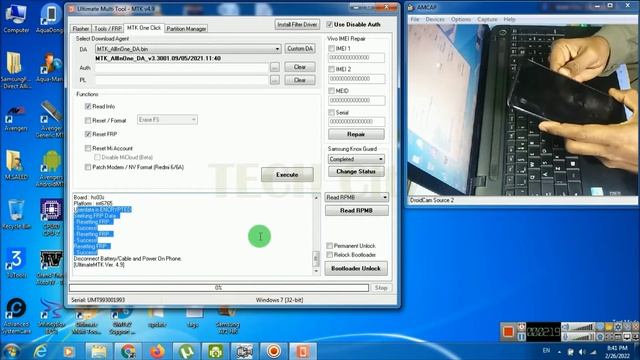Screen dimensions: 640x360
Task: Open the DA file dropdown
Action: pyautogui.click(x=188, y=49)
